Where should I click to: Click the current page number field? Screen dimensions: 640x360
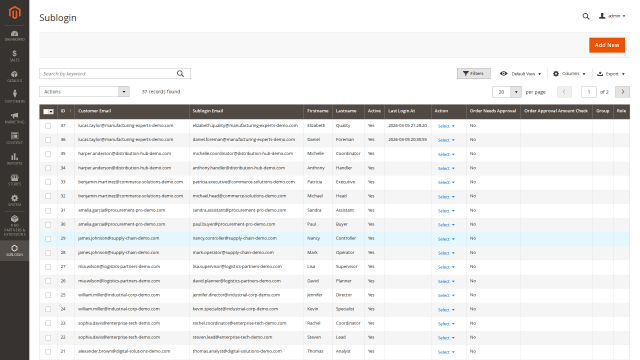click(589, 92)
